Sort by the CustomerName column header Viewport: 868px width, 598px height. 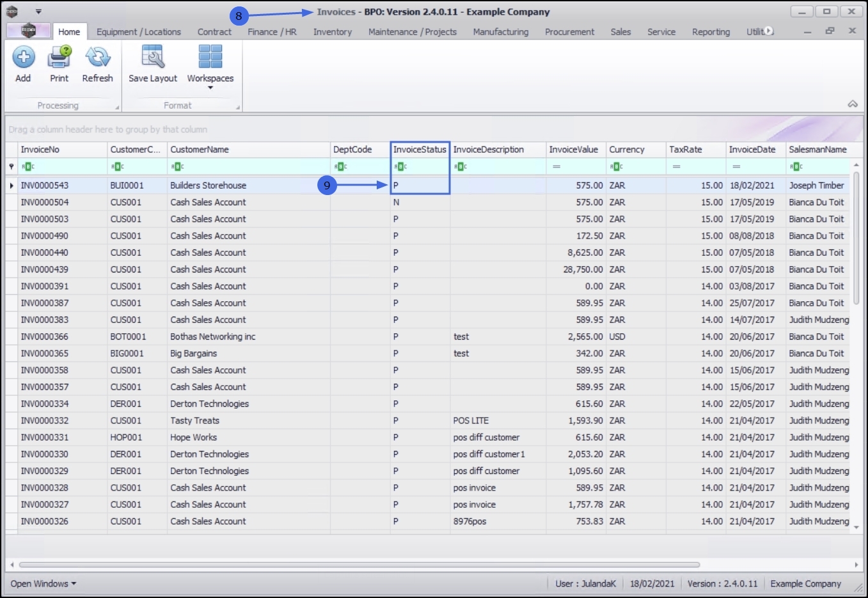[x=249, y=150]
